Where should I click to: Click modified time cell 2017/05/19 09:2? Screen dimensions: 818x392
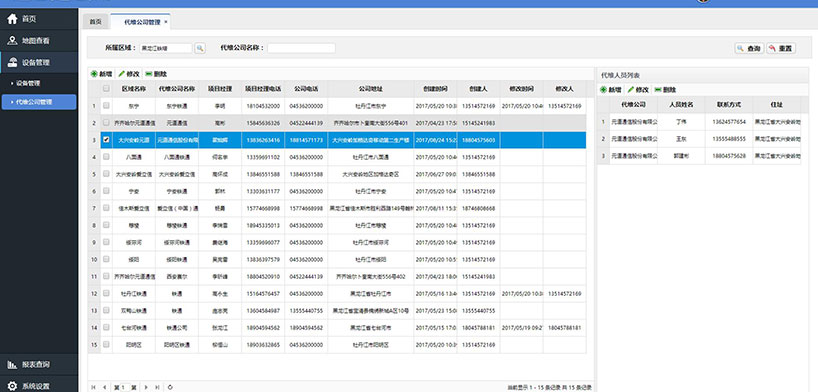pos(522,328)
